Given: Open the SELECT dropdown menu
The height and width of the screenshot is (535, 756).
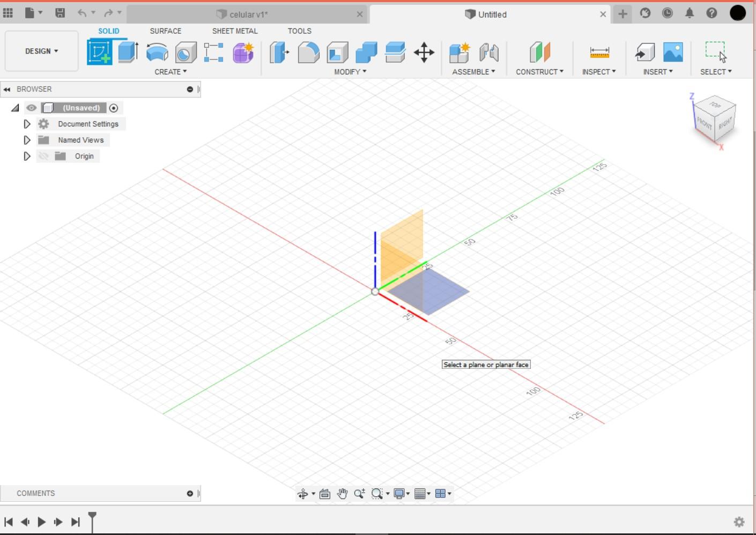Looking at the screenshot, I should 716,72.
